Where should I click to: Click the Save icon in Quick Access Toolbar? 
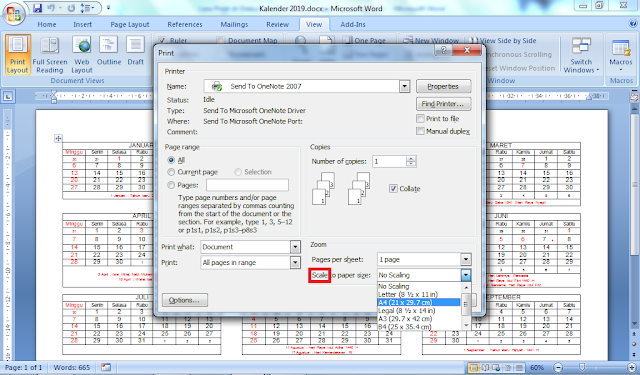pyautogui.click(x=37, y=8)
